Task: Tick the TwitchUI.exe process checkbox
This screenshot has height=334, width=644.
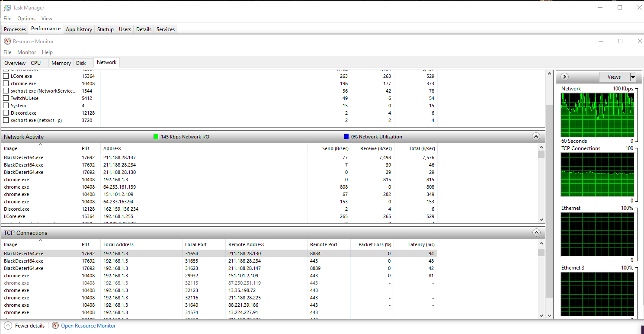Action: point(6,98)
